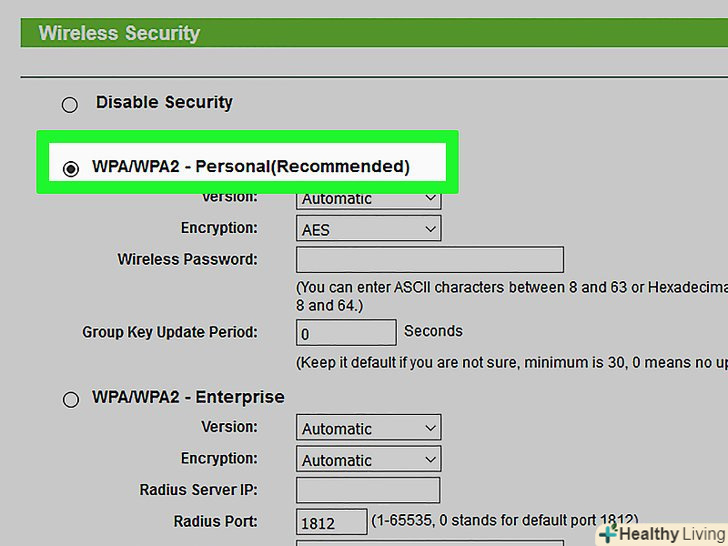Open the Enterprise Version dropdown
The height and width of the screenshot is (546, 728).
tap(368, 428)
